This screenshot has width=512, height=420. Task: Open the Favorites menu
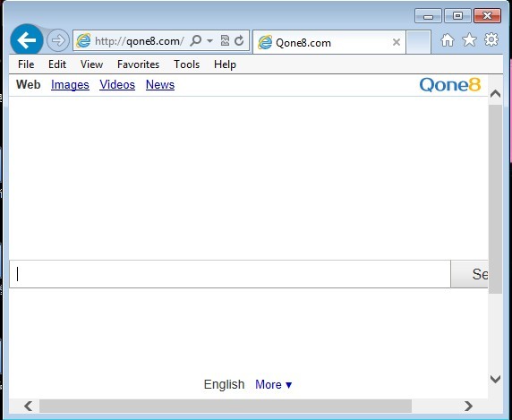point(138,64)
